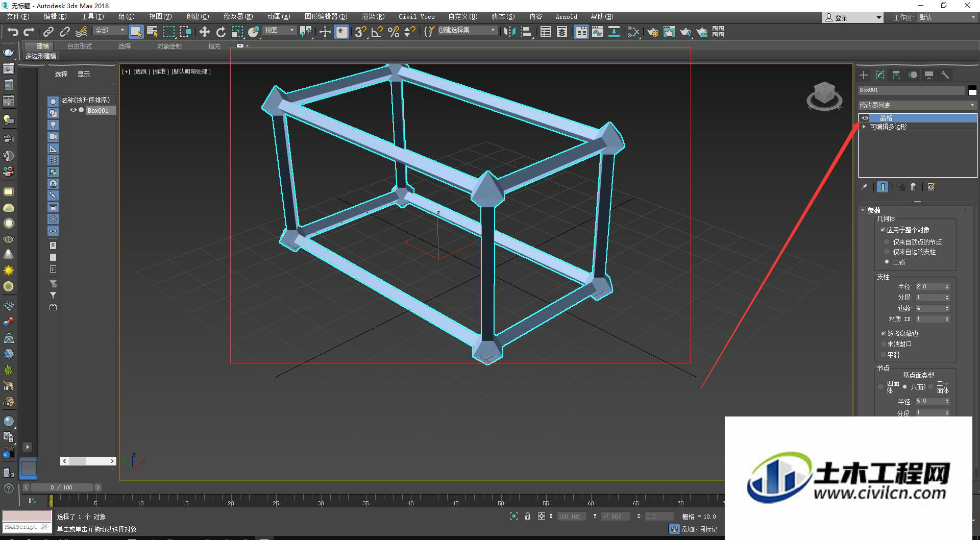Select the Select and Link tool

click(x=48, y=32)
